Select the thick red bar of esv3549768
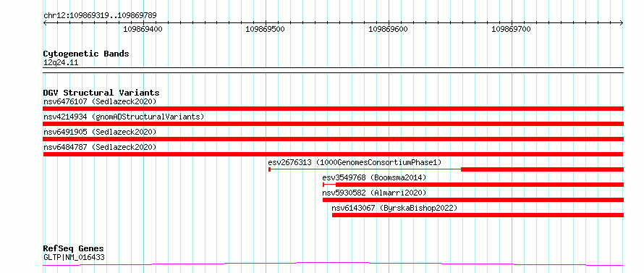Image resolution: width=644 pixels, height=273 pixels. click(x=480, y=185)
